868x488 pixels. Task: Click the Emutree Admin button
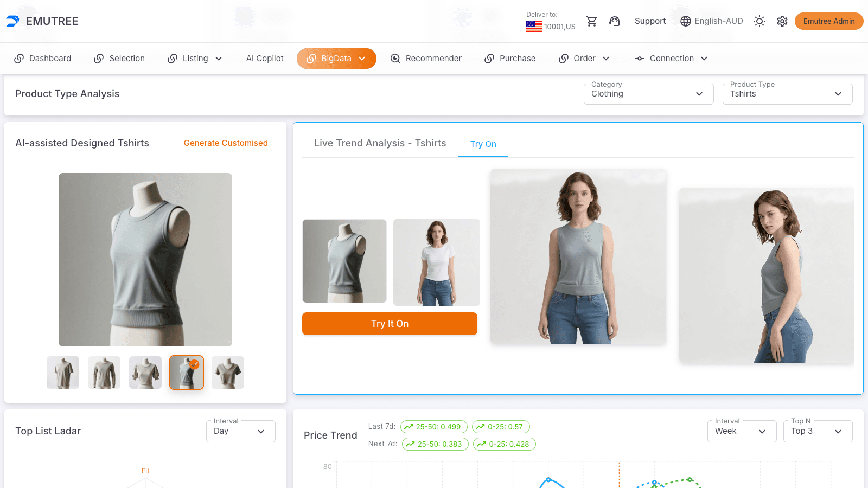tap(828, 21)
